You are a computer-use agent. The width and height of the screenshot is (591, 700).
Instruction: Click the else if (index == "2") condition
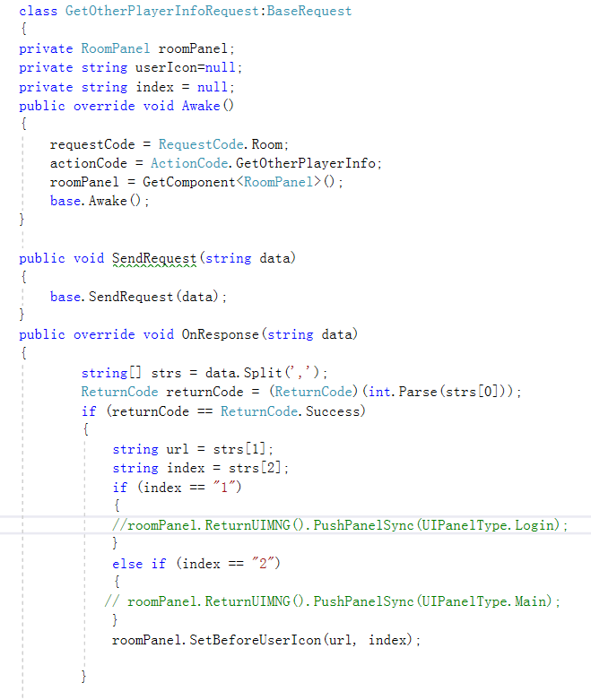coord(196,564)
